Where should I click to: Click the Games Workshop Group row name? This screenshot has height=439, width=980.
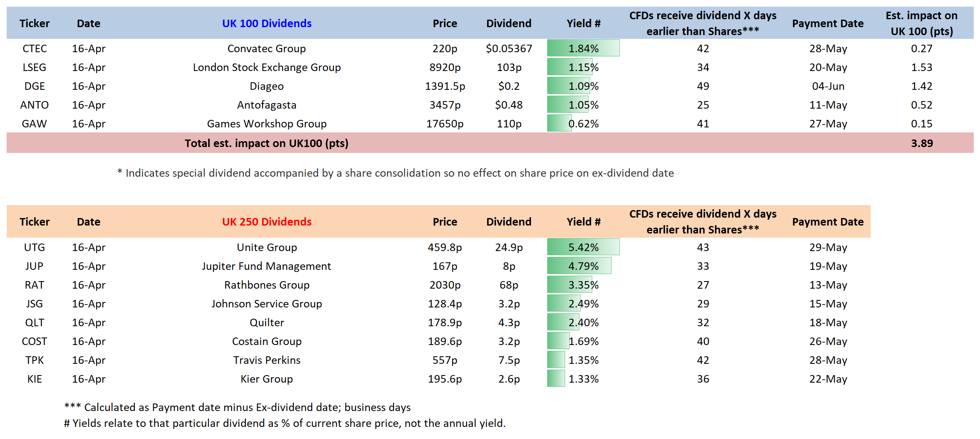[x=267, y=124]
